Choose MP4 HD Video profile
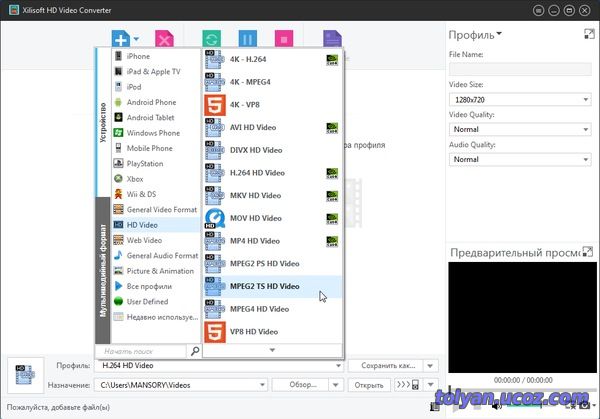The width and height of the screenshot is (600, 419). coord(272,241)
